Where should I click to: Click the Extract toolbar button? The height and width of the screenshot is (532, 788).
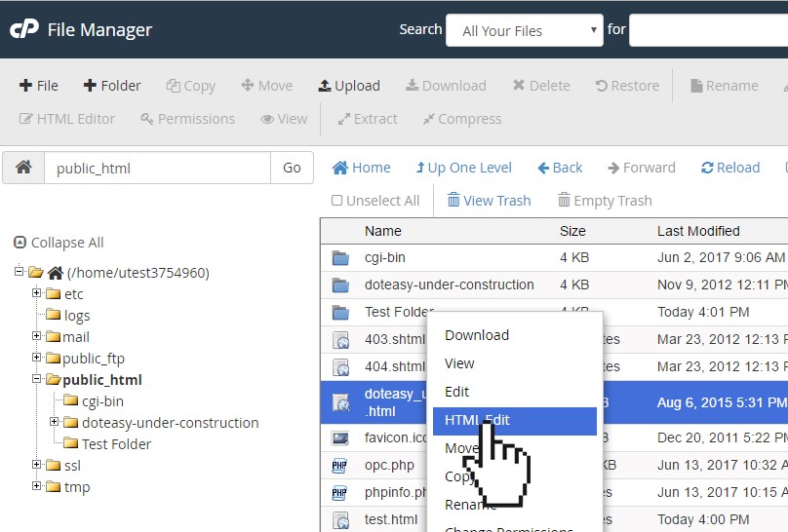click(368, 119)
